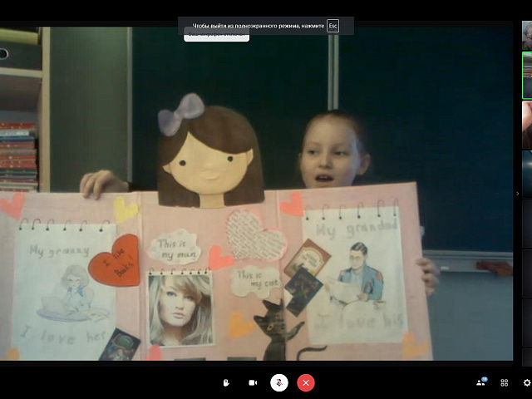Unmute the microphone with the white button
532x399 pixels.
pyautogui.click(x=279, y=382)
